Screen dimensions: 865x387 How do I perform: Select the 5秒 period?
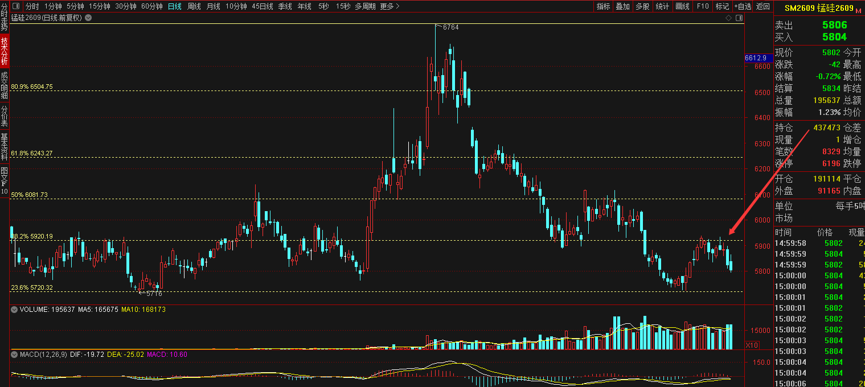tap(323, 7)
